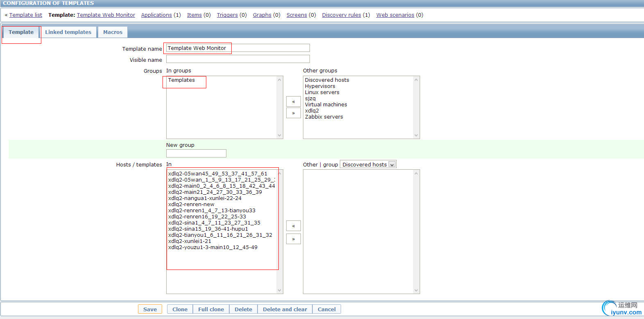Image resolution: width=644 pixels, height=319 pixels.
Task: Click scroll-down arrow of Other groups list
Action: click(416, 135)
